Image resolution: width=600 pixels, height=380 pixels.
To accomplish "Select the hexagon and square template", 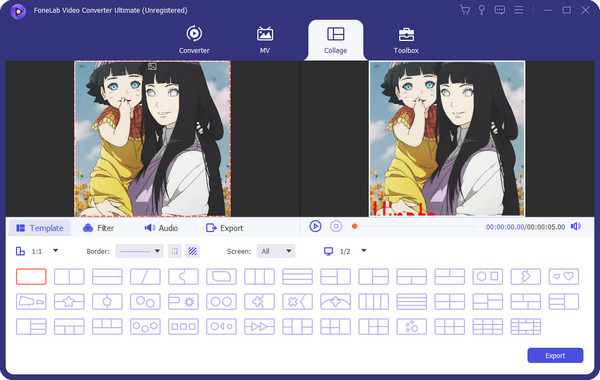I will pos(488,276).
